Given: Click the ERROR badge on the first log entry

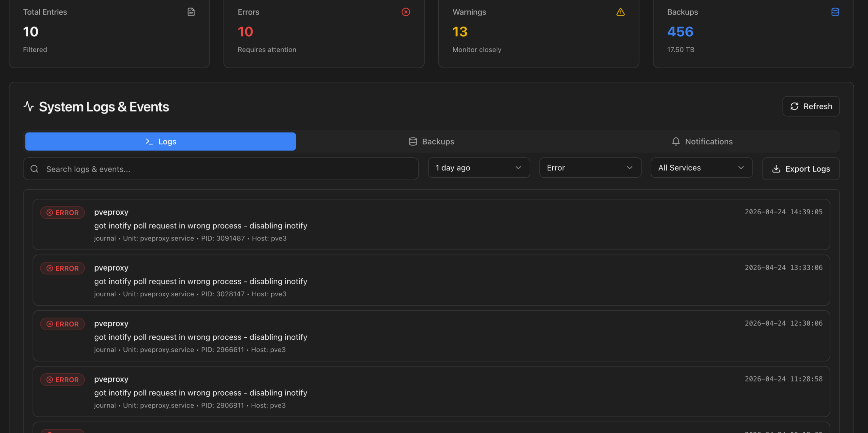Looking at the screenshot, I should [62, 212].
